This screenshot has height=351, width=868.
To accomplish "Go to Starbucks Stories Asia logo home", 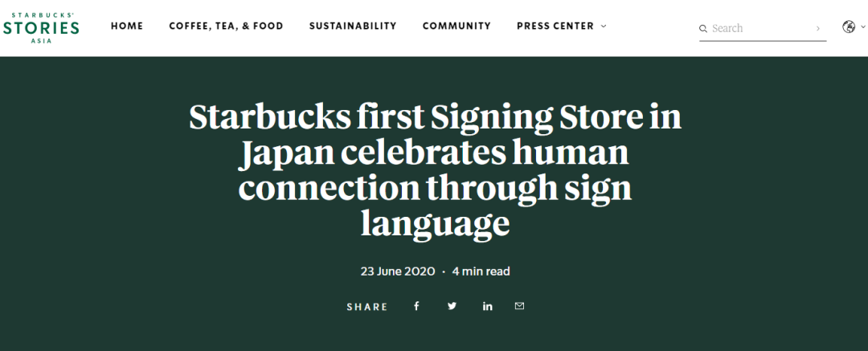I will click(x=41, y=27).
